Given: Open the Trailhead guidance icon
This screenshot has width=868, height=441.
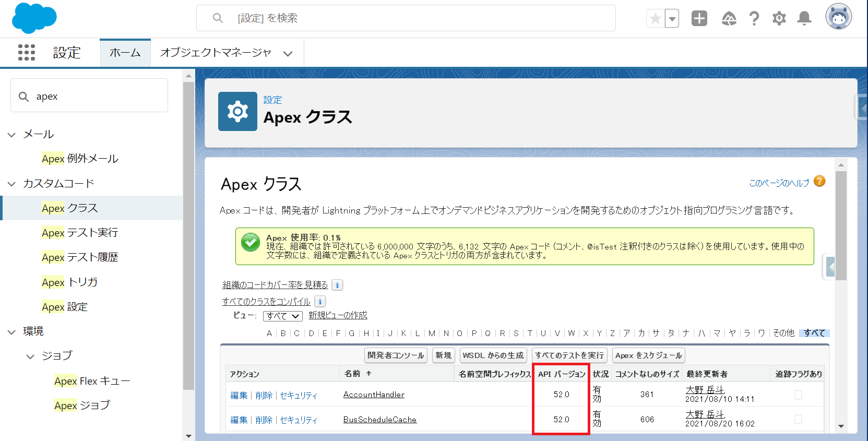Looking at the screenshot, I should point(729,19).
